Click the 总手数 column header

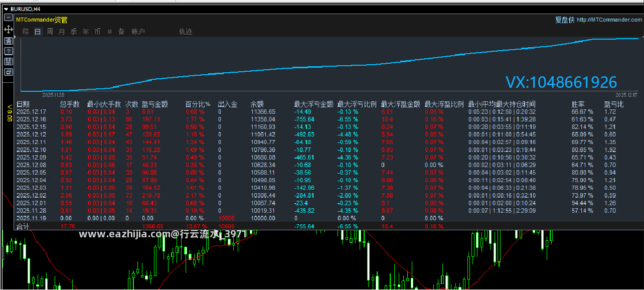pos(70,104)
